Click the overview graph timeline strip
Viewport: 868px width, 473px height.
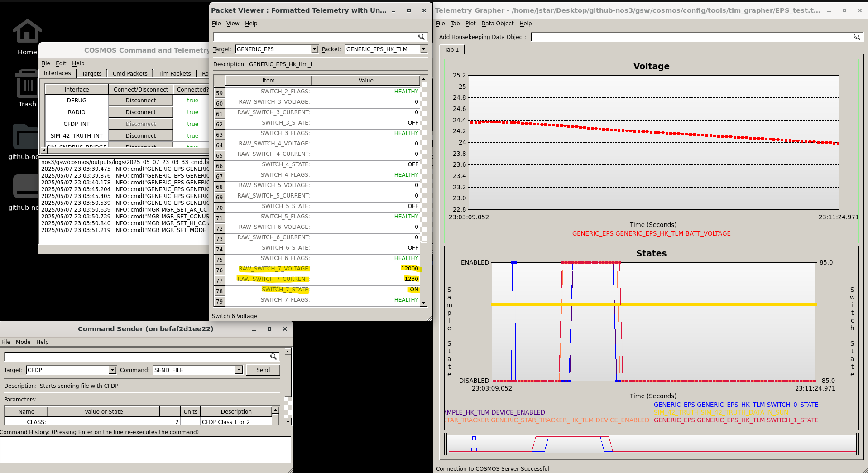tap(651, 444)
